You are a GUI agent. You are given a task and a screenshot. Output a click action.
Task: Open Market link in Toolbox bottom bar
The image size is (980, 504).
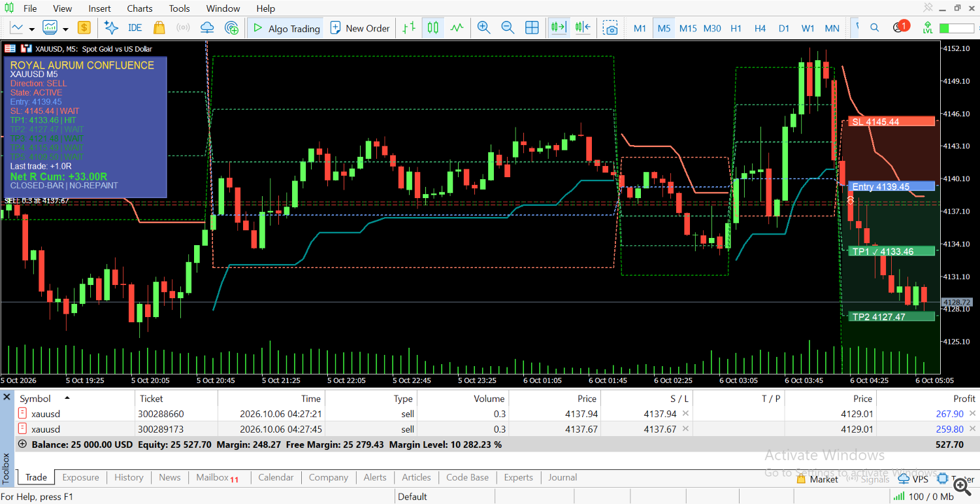click(817, 479)
